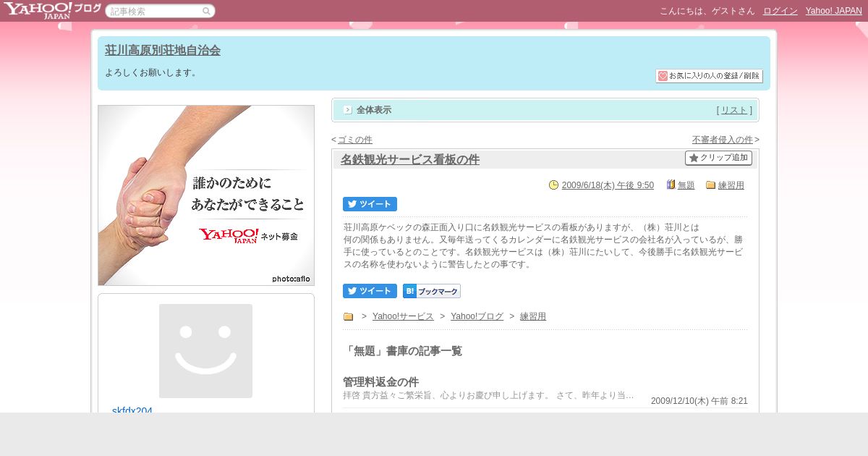The width and height of the screenshot is (868, 456).
Task: Click the clock icon beside the post date
Action: pos(554,185)
